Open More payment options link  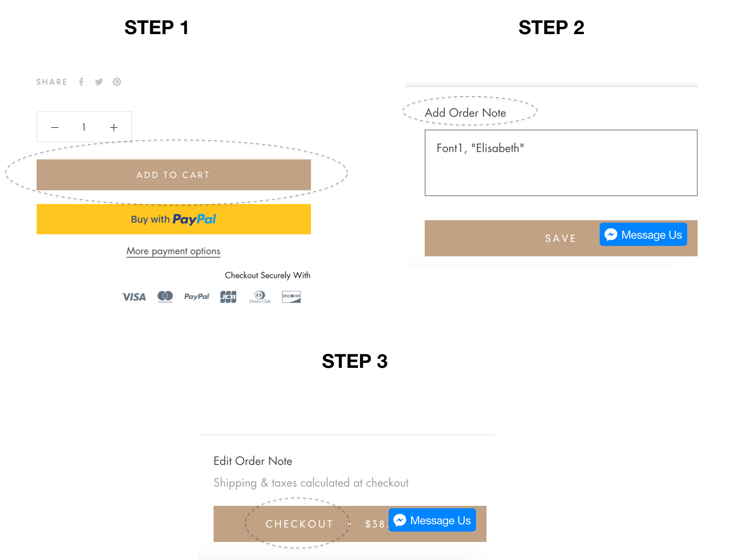pyautogui.click(x=173, y=251)
